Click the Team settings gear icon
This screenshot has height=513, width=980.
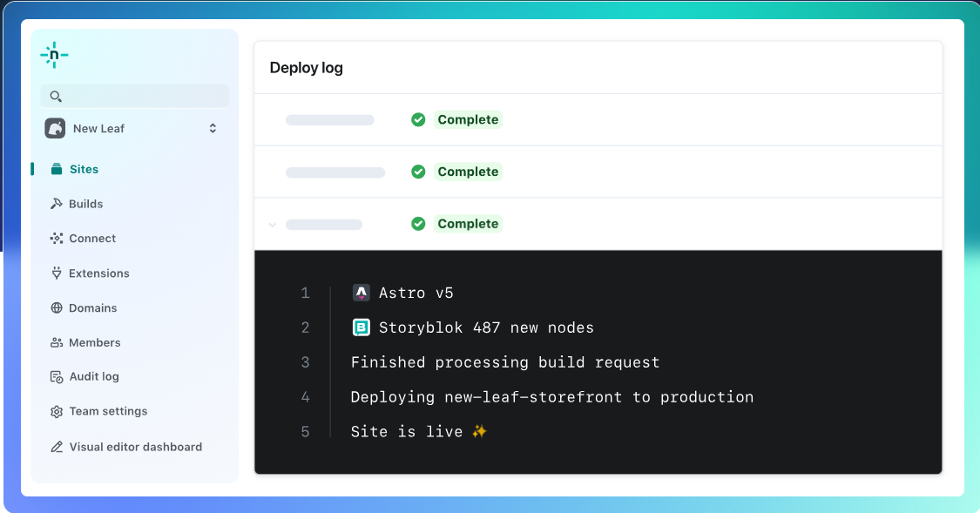[57, 412]
